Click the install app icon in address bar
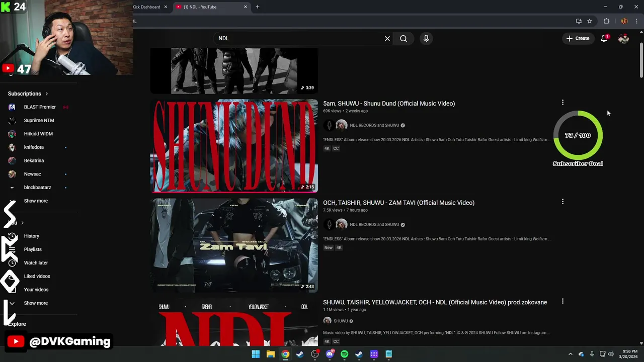 tap(579, 21)
